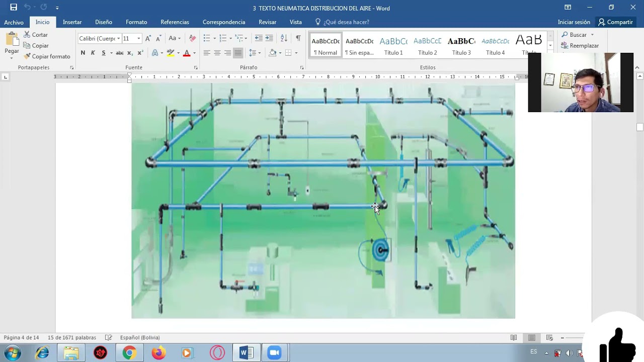Decrease the paragraph indent

259,38
